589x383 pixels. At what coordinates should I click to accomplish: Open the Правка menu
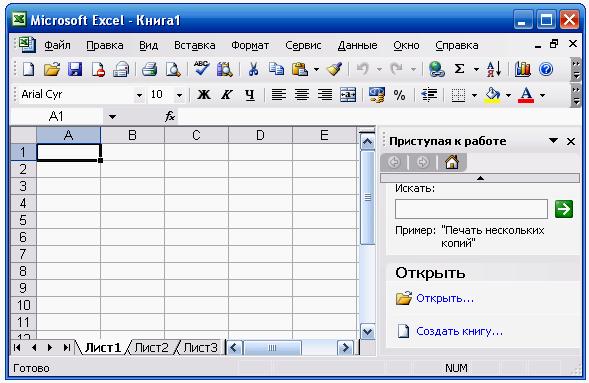coord(105,45)
